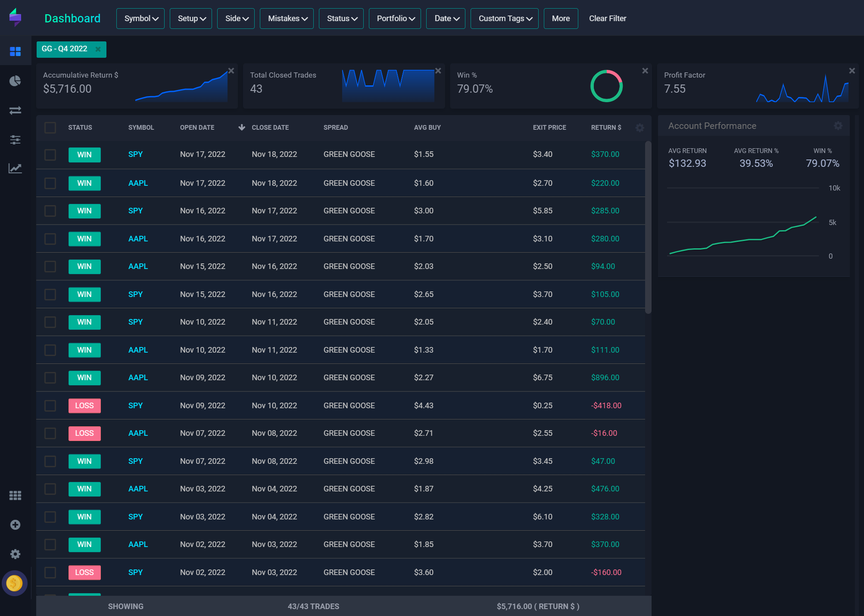Sort by the Close Date column header
Image resolution: width=864 pixels, height=616 pixels.
(270, 128)
